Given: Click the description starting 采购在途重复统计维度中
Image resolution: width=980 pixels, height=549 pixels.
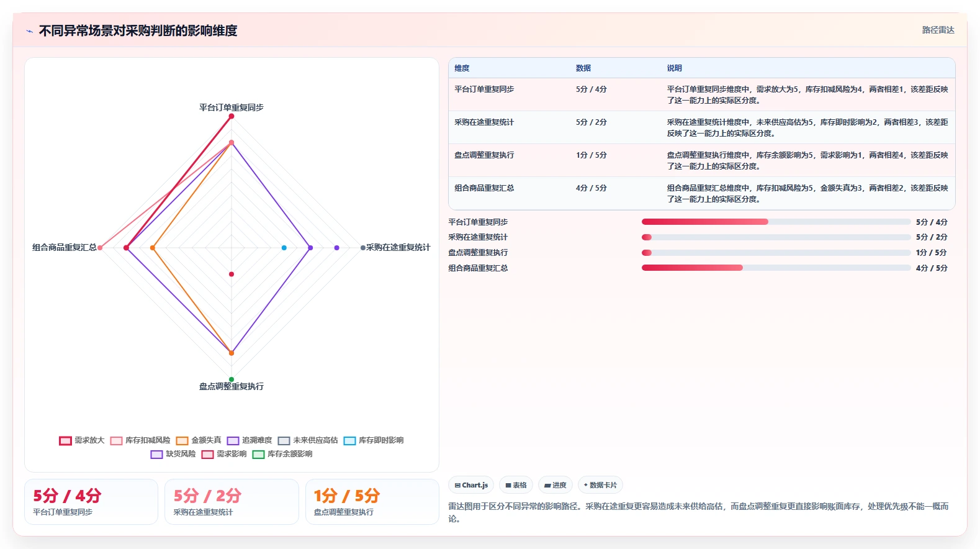Looking at the screenshot, I should pyautogui.click(x=807, y=128).
